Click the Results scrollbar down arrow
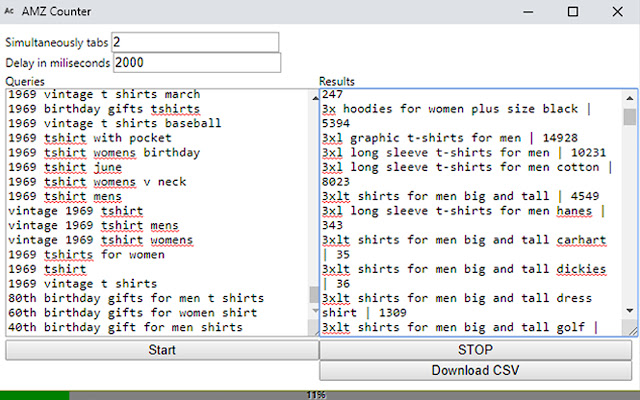The image size is (640, 400). (630, 311)
